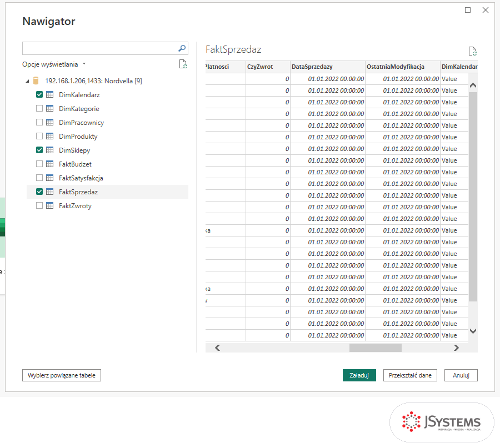The image size is (500, 448).
Task: Click the table icon beside DimSklepy
Action: tap(50, 150)
